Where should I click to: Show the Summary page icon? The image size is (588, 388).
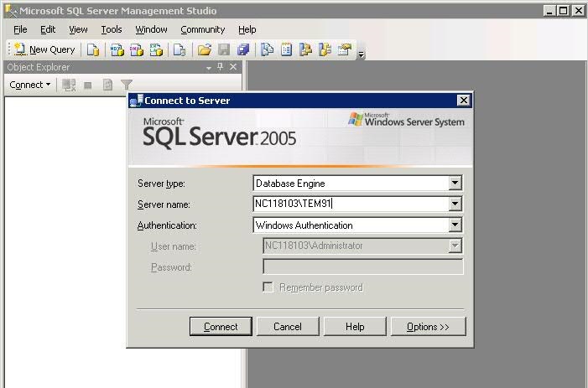tap(287, 49)
